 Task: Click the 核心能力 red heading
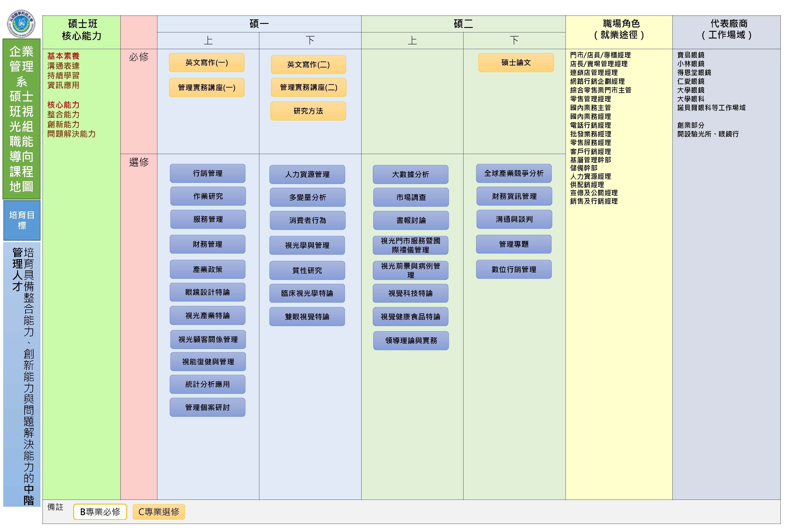click(x=63, y=105)
